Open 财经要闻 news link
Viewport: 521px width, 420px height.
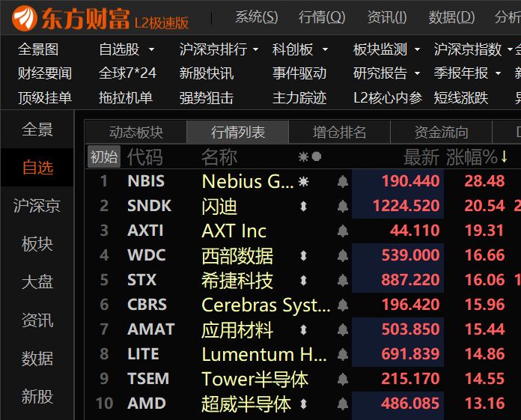(x=45, y=73)
